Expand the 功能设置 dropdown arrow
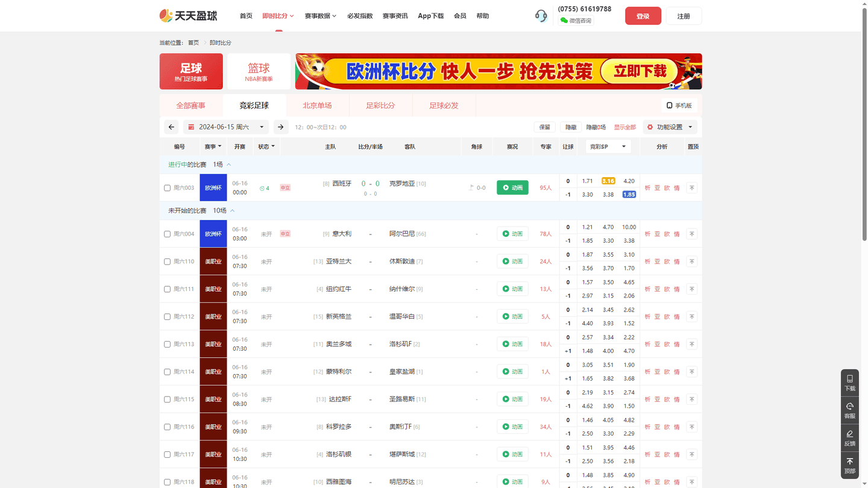 690,127
